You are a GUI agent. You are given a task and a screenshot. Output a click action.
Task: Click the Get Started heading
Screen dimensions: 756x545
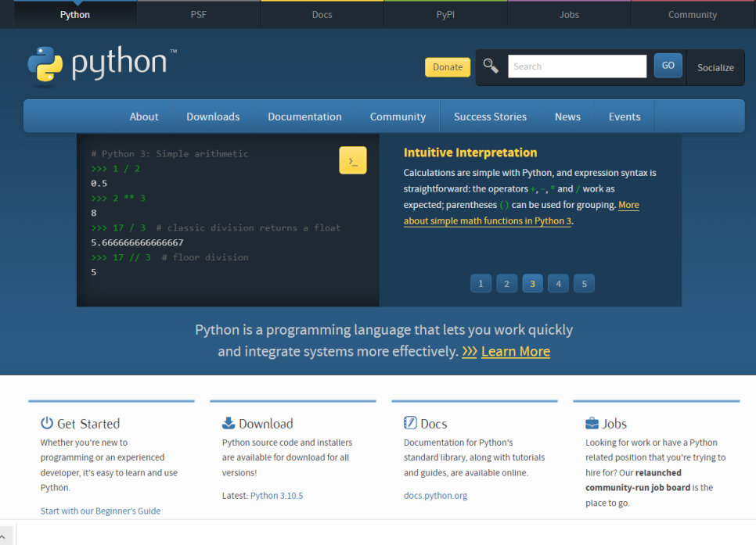88,424
